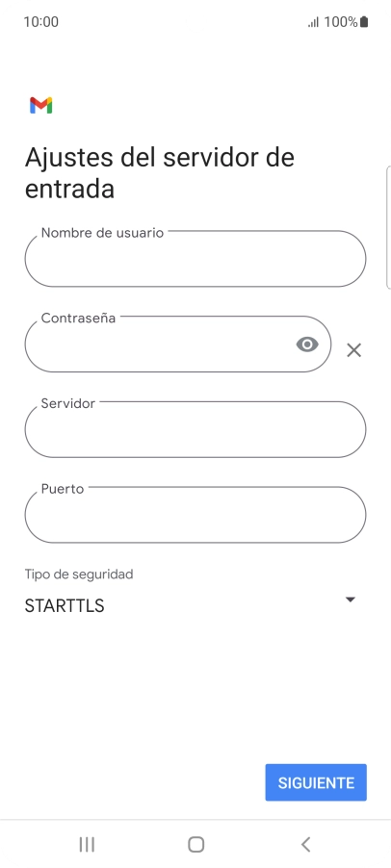Image resolution: width=391 pixels, height=868 pixels.
Task: Expand the Tipo de seguridad dropdown arrow
Action: click(x=350, y=600)
